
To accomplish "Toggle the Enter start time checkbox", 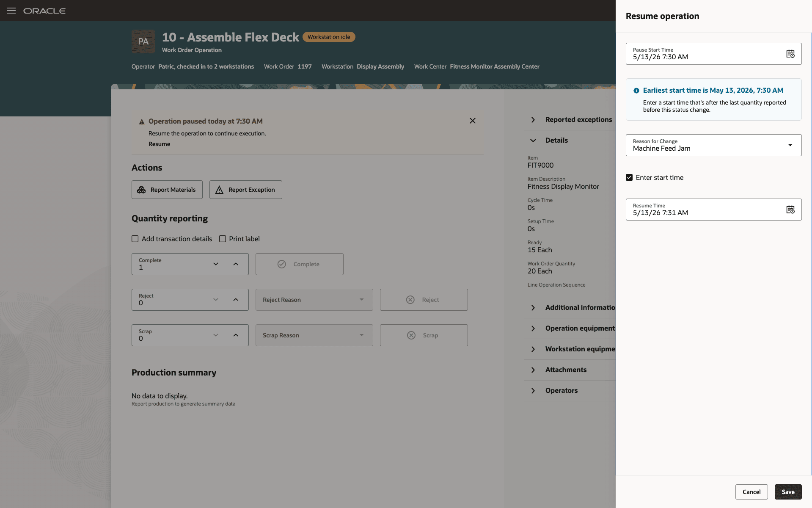I will pos(629,177).
